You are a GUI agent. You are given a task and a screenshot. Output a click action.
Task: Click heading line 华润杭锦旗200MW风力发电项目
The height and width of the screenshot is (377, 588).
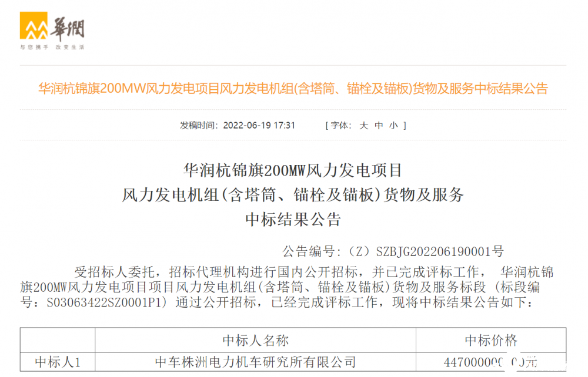click(293, 170)
